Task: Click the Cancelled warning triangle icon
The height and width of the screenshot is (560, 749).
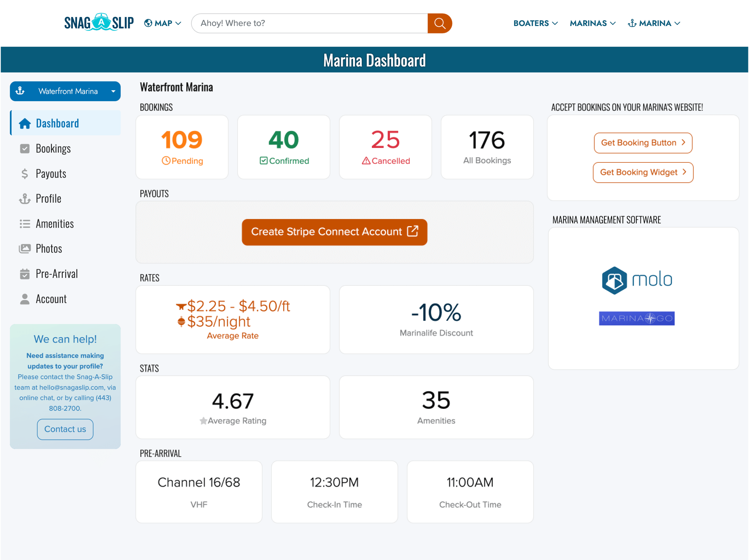Action: tap(366, 160)
